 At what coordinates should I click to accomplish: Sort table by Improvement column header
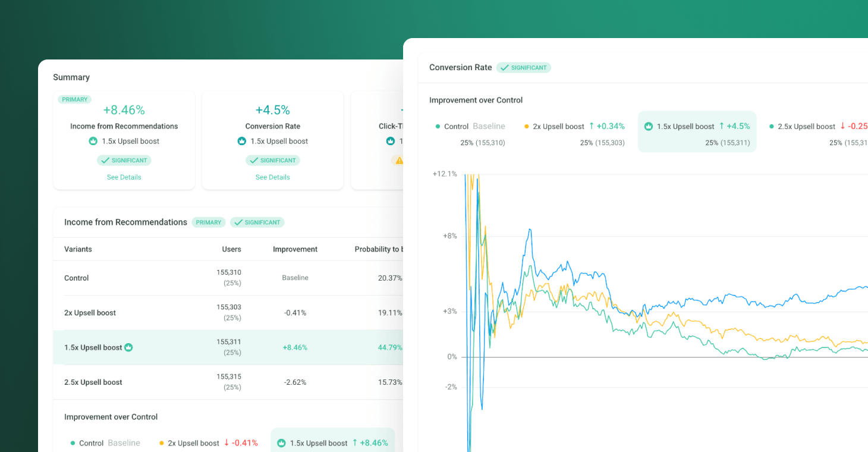pyautogui.click(x=295, y=249)
